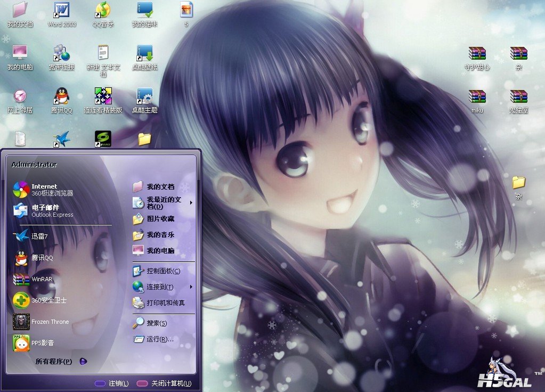Select 控制面板(C) in Start menu
Image resolution: width=545 pixels, height=392 pixels.
click(x=163, y=271)
